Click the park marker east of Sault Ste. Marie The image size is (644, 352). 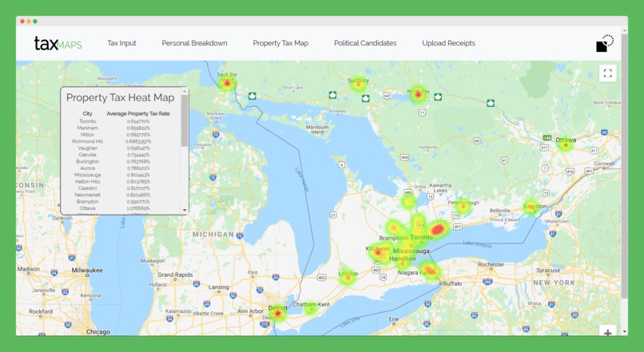click(x=252, y=96)
